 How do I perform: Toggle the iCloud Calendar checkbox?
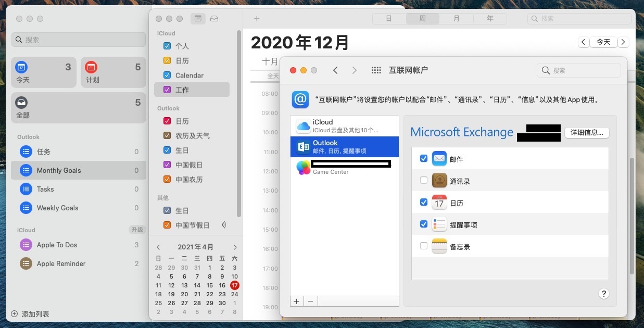(167, 75)
